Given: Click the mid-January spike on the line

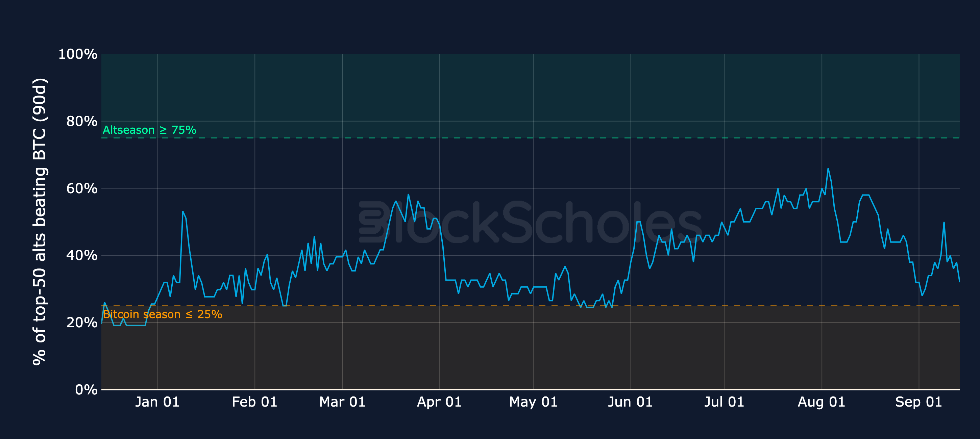Looking at the screenshot, I should click(x=183, y=212).
